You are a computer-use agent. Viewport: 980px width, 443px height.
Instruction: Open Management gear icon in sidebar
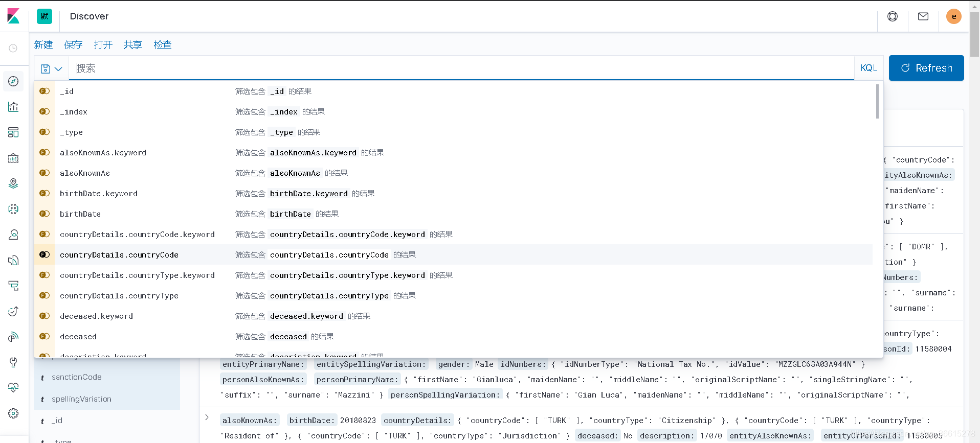tap(13, 413)
